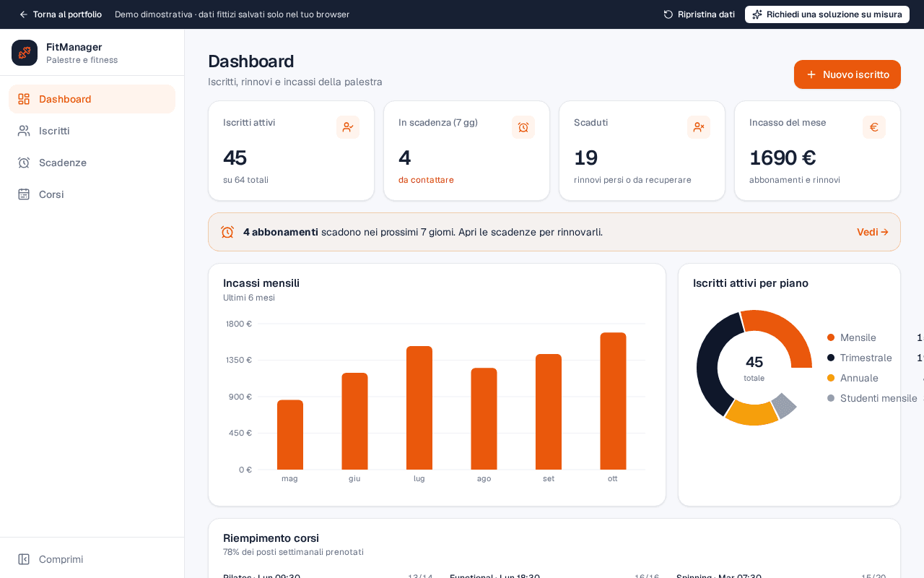Click the '4 abbonamenti' bold text in banner

281,232
